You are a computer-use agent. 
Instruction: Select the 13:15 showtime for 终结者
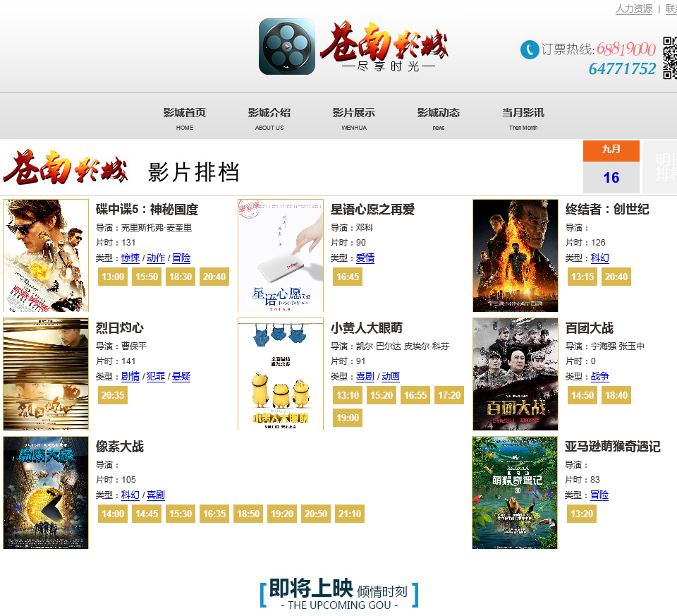(x=583, y=277)
